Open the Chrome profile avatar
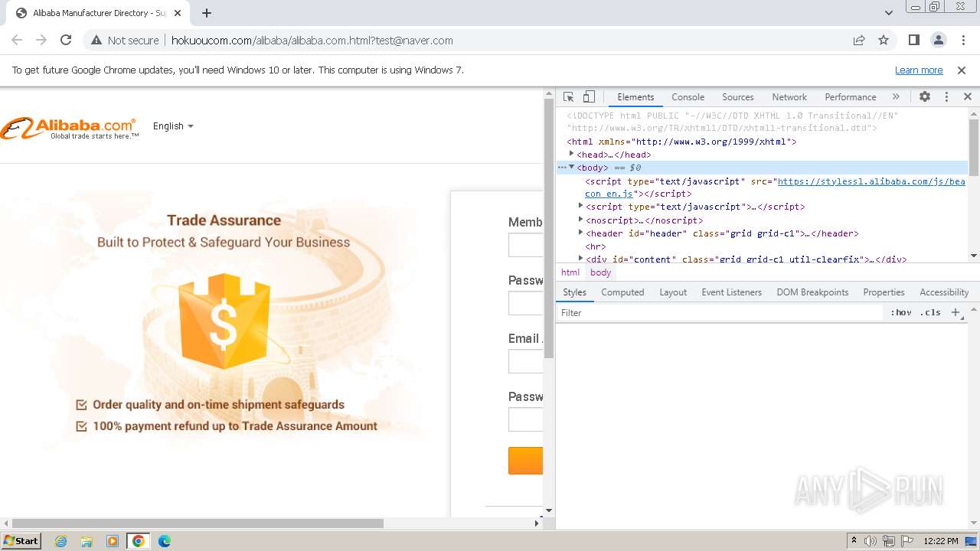Screen dimensions: 980x551 (938, 40)
